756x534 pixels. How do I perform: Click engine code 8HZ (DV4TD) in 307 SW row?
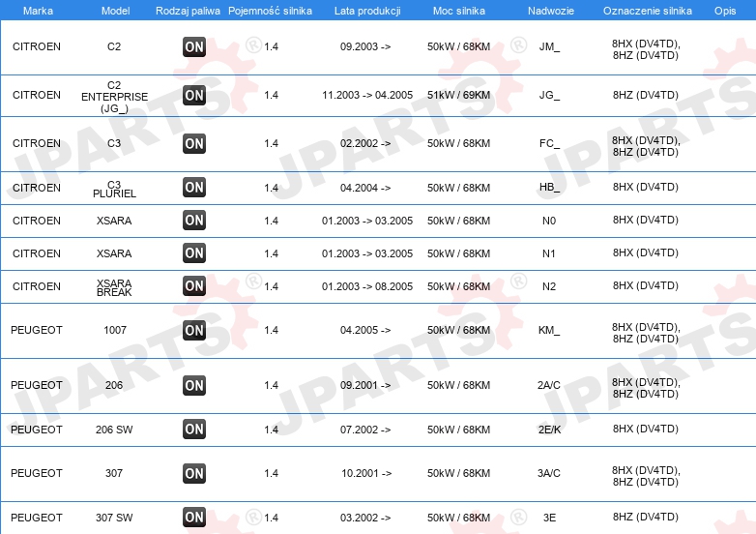coord(646,517)
